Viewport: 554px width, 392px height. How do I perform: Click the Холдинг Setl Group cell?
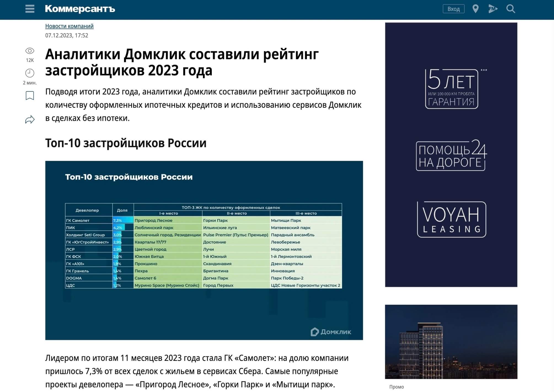(89, 235)
